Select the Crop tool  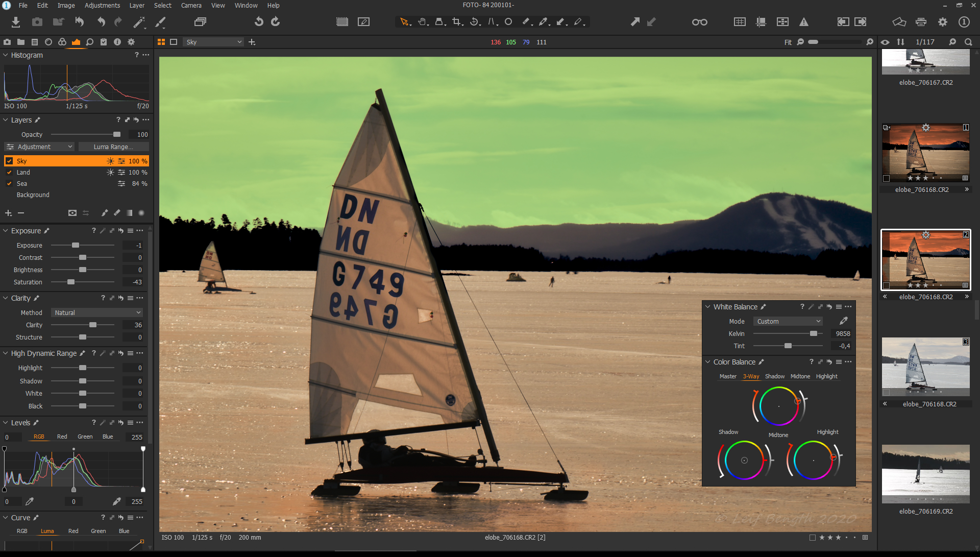(x=457, y=22)
